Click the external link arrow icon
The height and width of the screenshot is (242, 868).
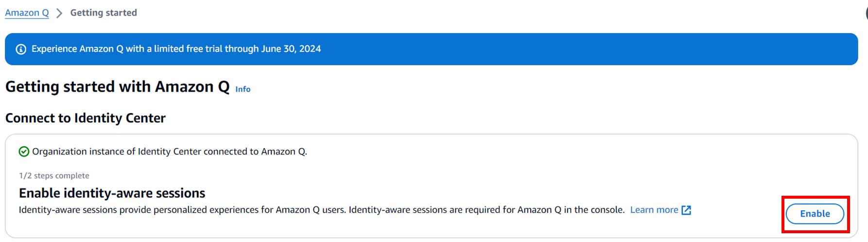(x=686, y=210)
